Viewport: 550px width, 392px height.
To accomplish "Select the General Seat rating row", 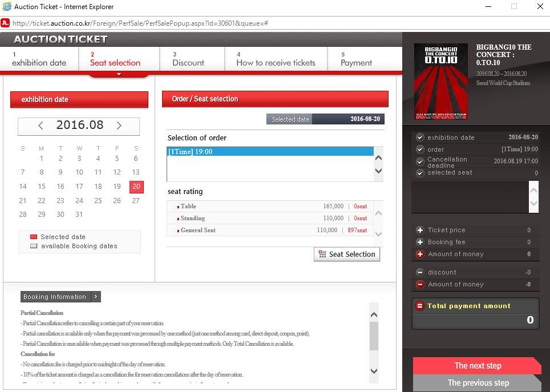I will [270, 230].
